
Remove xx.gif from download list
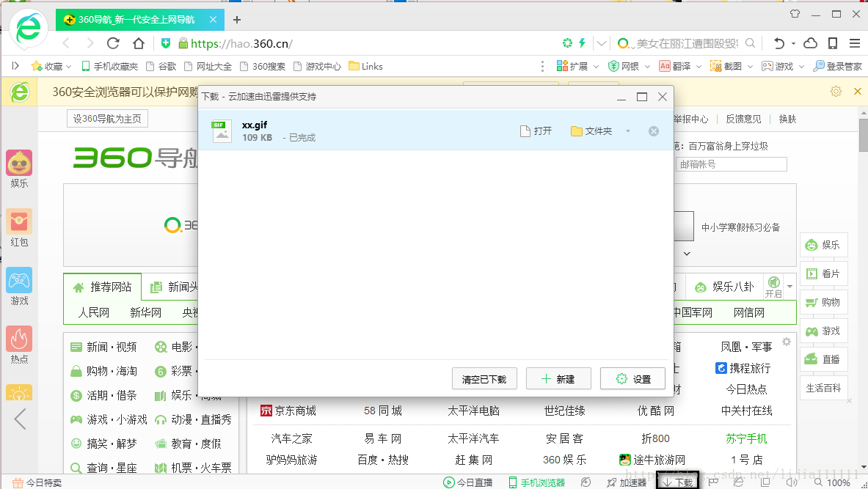click(x=654, y=131)
